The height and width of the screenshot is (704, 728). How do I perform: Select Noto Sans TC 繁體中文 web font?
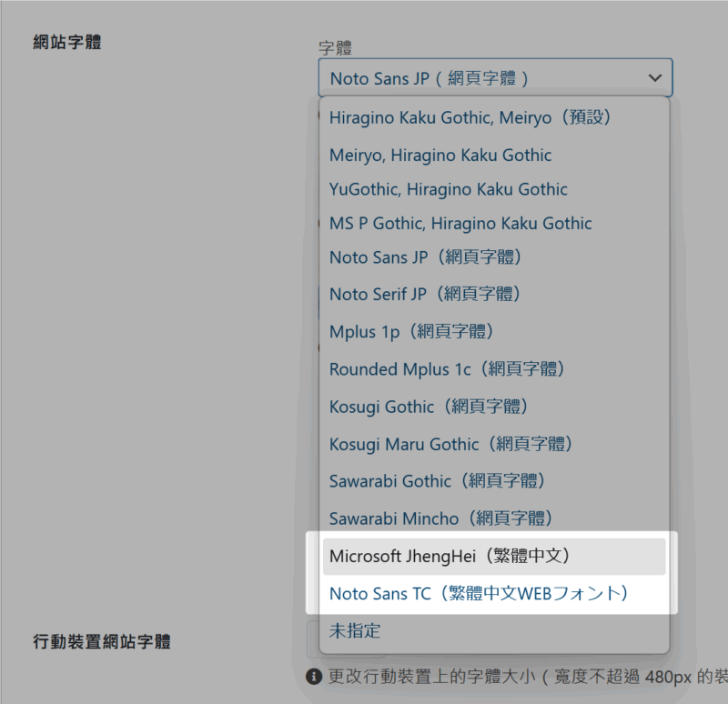[494, 594]
